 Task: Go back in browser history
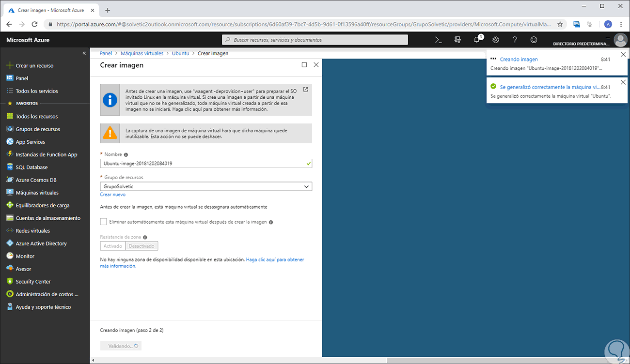pos(9,24)
